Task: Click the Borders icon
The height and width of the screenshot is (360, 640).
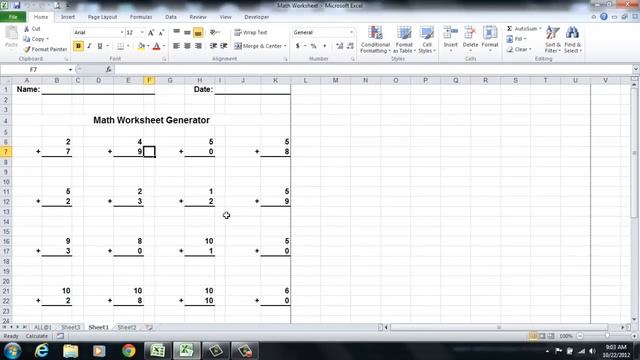Action: (120, 46)
